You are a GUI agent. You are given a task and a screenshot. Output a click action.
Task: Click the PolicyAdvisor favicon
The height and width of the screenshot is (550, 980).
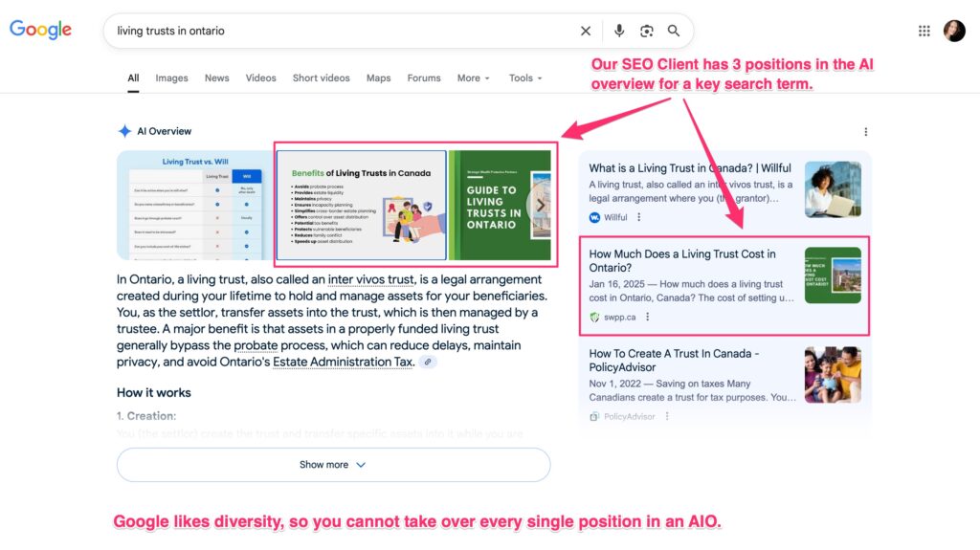click(594, 416)
